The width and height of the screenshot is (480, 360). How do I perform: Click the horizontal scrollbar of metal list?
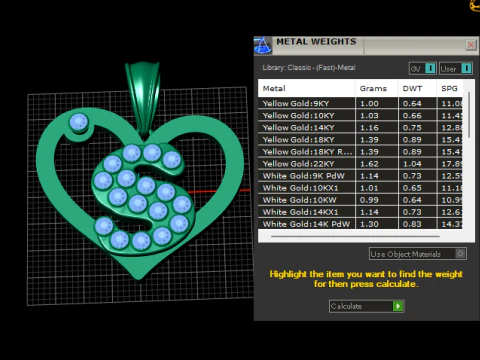355,236
